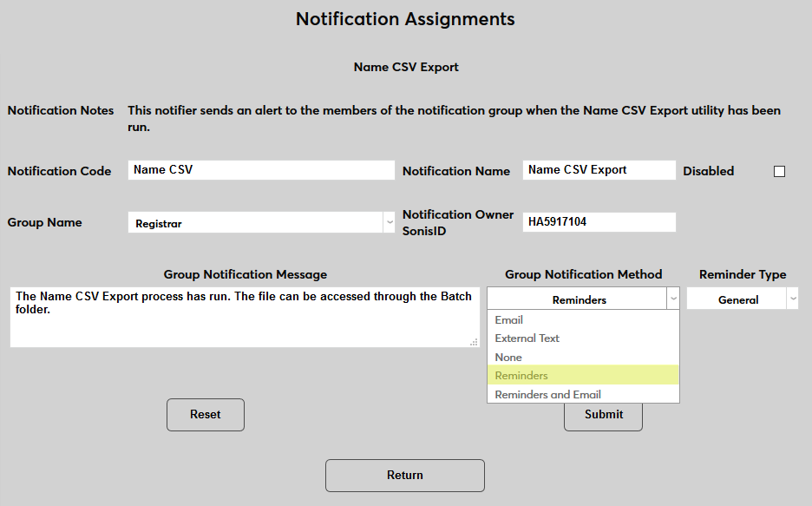Image resolution: width=812 pixels, height=506 pixels.
Task: Click the Notification Code label
Action: (59, 172)
